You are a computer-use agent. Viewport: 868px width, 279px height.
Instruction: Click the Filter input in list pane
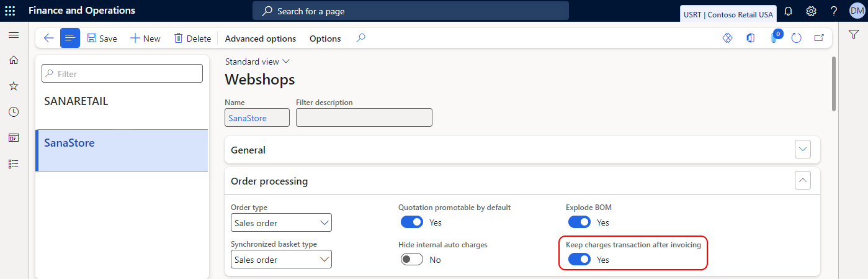[x=122, y=73]
